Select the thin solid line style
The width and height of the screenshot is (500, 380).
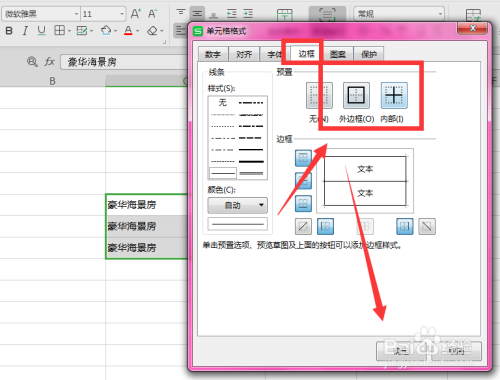[x=223, y=173]
